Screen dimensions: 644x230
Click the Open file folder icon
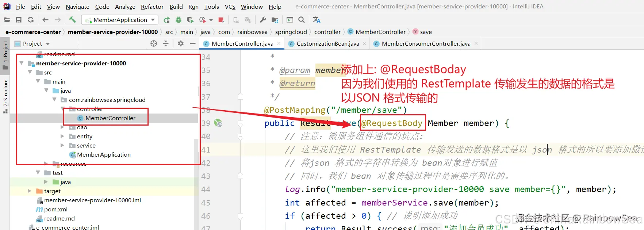[7, 20]
